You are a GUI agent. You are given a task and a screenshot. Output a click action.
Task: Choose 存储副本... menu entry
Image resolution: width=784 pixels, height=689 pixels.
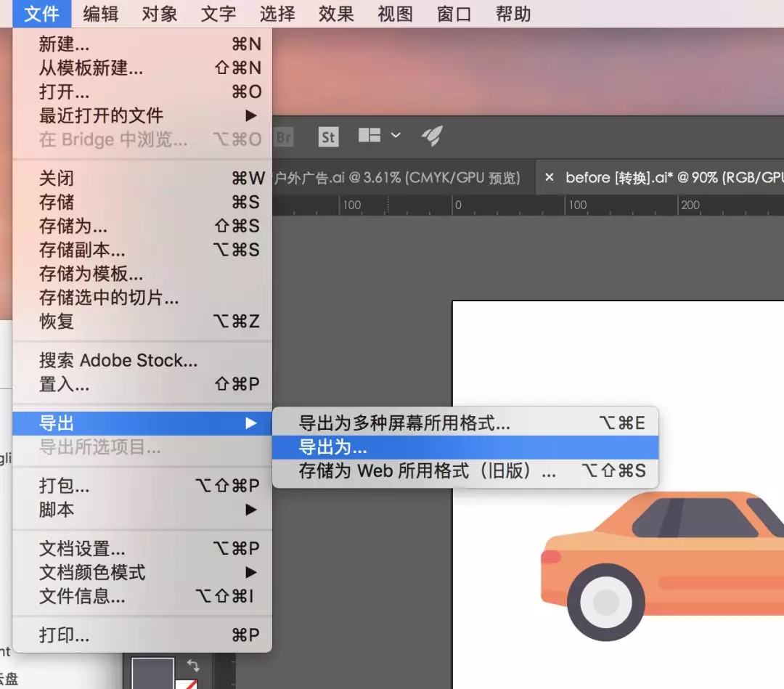(x=142, y=250)
